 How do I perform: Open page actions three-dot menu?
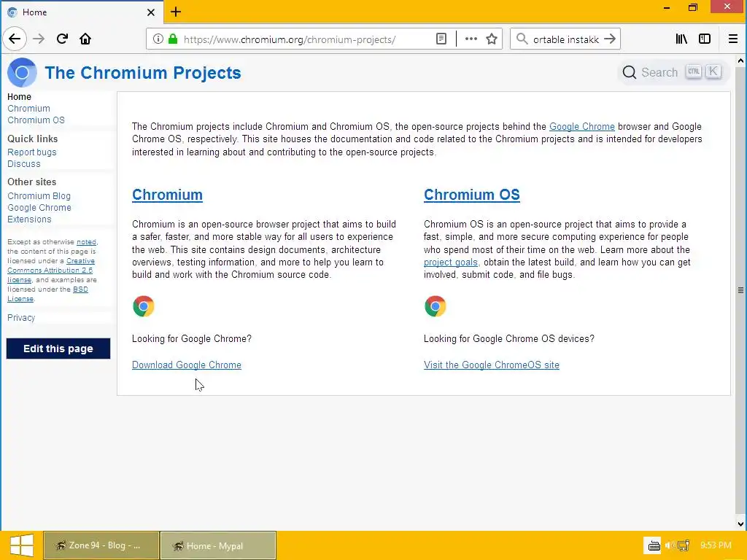471,39
